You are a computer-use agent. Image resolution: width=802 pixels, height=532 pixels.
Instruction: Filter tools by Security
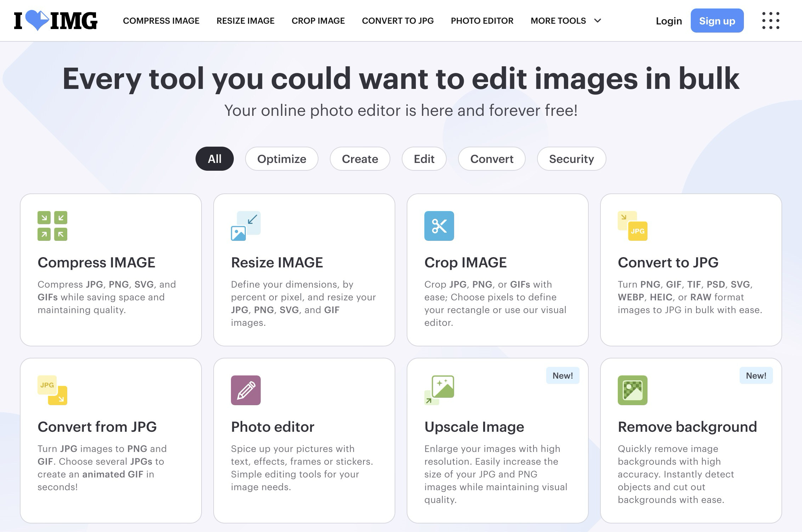point(571,159)
